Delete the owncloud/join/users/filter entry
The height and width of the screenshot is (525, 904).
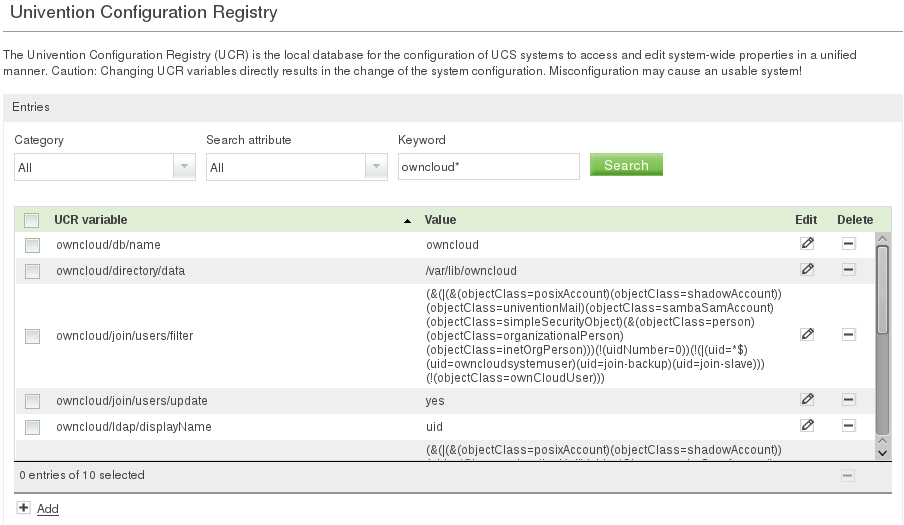click(x=848, y=335)
